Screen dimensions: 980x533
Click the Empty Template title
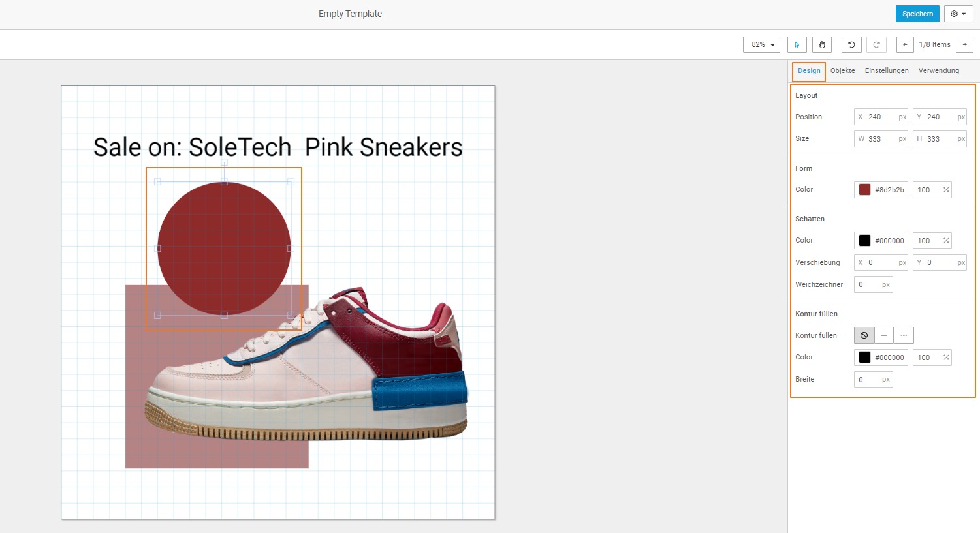350,14
